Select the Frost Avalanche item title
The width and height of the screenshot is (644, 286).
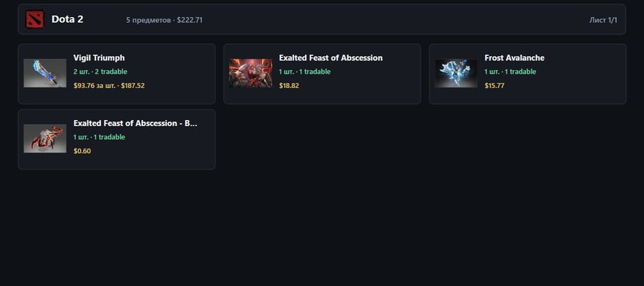coord(514,58)
